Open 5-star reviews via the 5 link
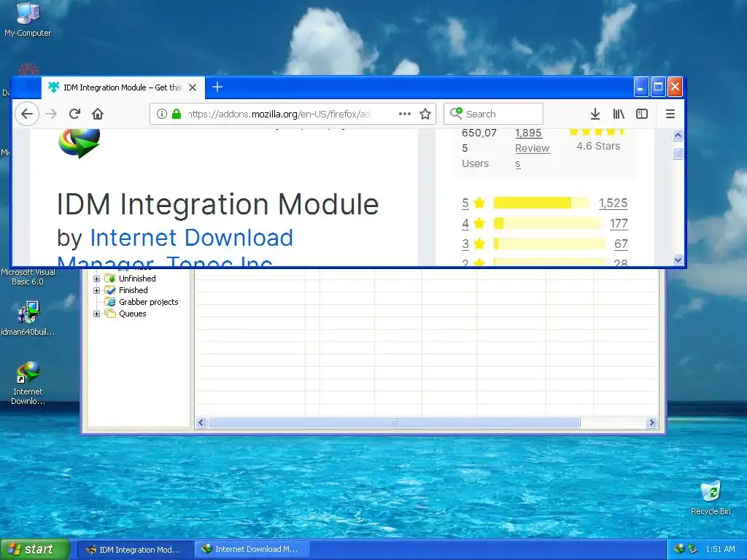The image size is (747, 560). [x=465, y=203]
